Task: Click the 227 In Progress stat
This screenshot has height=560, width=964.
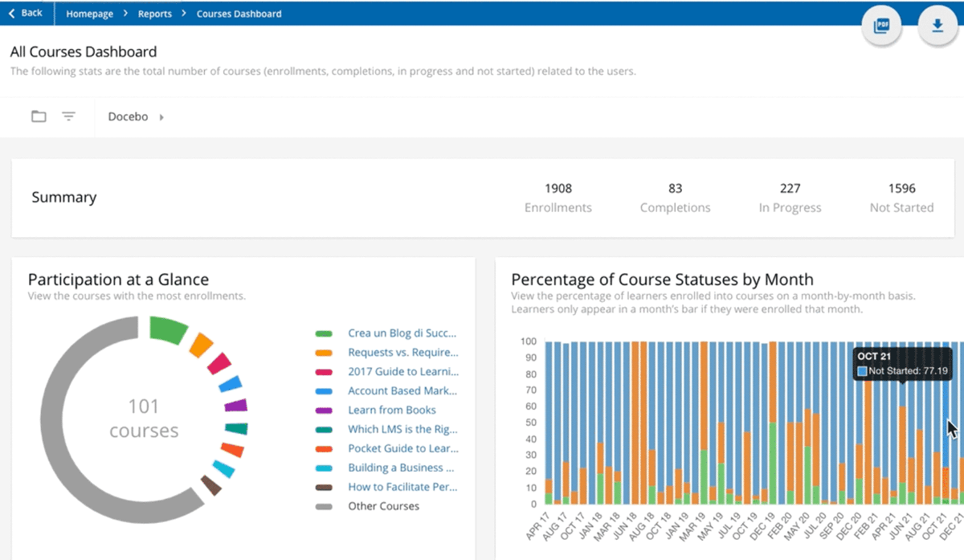Action: coord(790,198)
